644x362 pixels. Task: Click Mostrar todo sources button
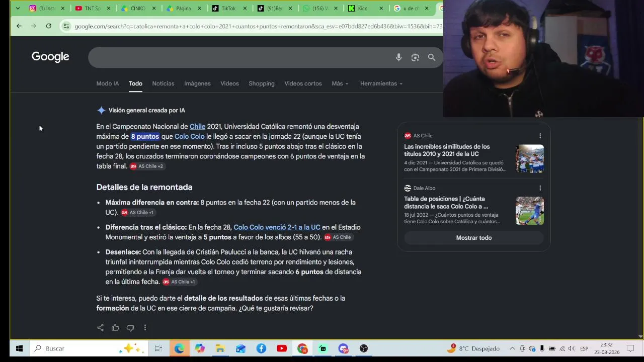pos(474,238)
